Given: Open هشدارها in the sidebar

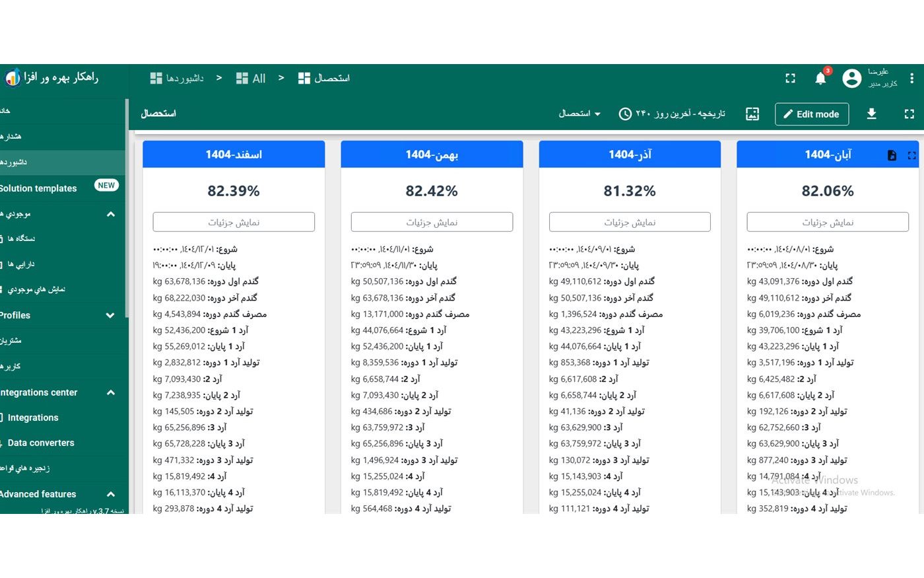Looking at the screenshot, I should click(63, 136).
